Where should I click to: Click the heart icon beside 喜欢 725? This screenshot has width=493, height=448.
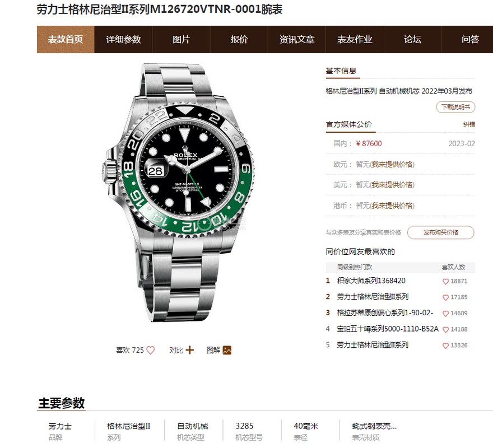(x=151, y=350)
